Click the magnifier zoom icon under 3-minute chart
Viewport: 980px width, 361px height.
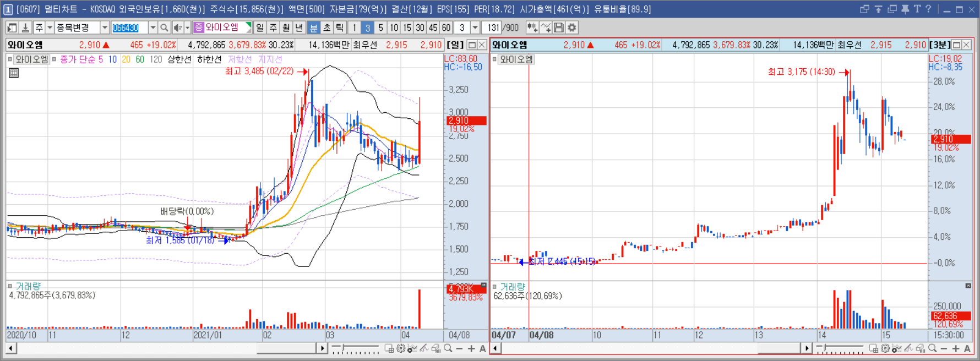click(x=932, y=348)
